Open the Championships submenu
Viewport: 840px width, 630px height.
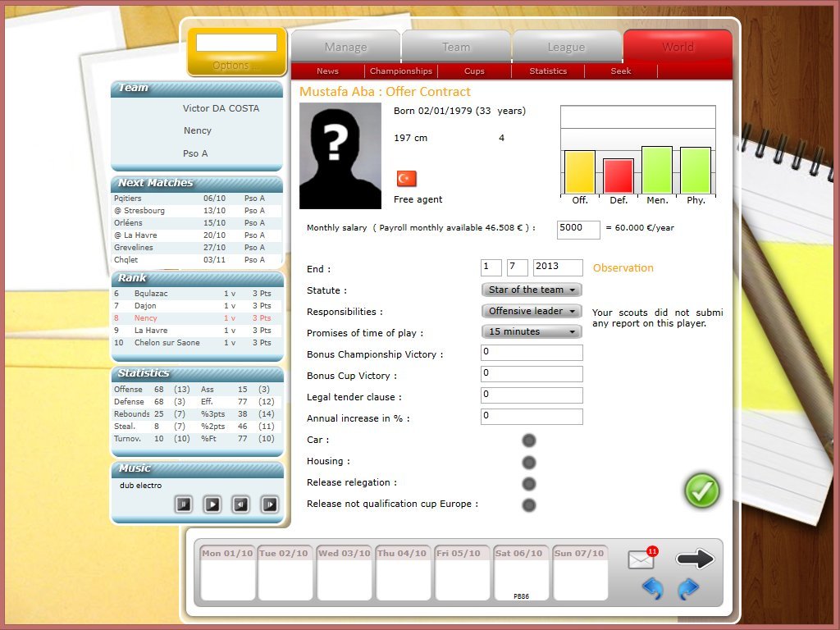(400, 71)
